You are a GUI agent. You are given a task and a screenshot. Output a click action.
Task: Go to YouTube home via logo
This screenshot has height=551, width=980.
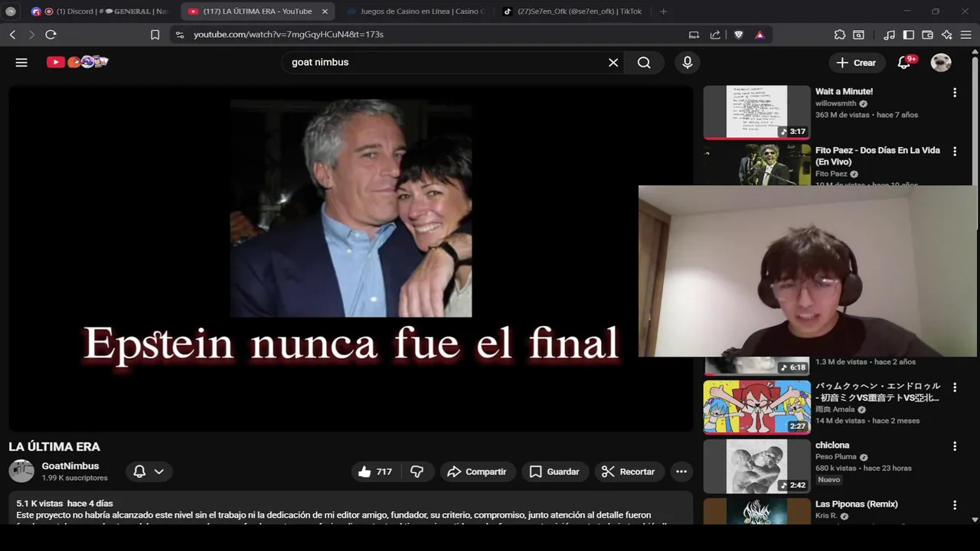(77, 62)
